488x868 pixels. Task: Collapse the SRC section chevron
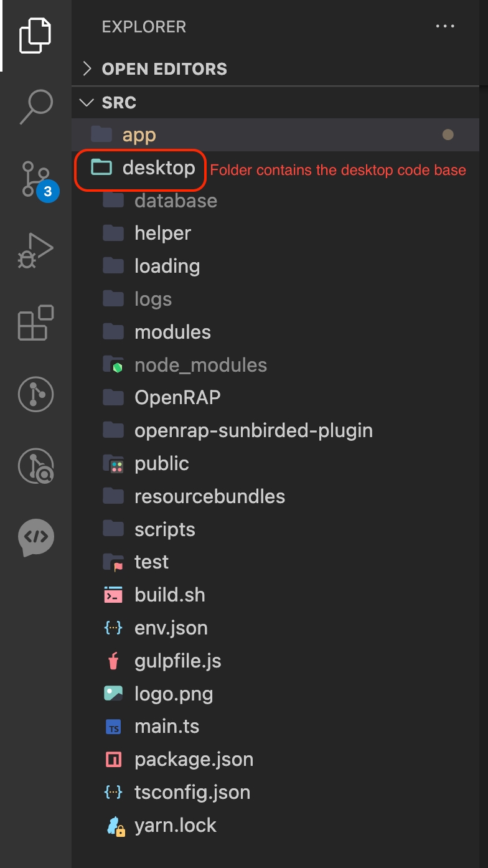[x=88, y=102]
